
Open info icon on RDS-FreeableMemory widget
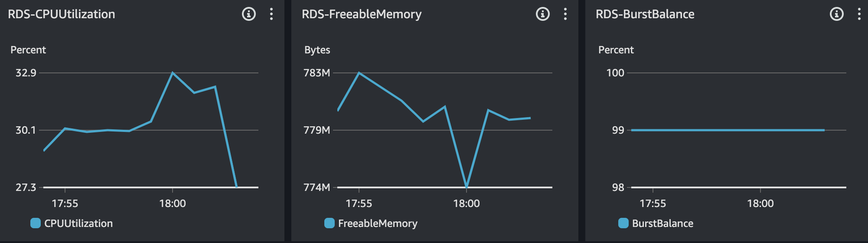[543, 14]
